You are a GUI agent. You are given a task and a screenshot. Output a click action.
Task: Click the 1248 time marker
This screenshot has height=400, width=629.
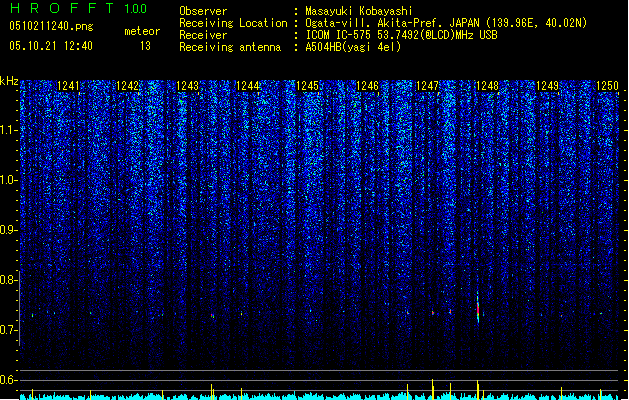point(487,86)
